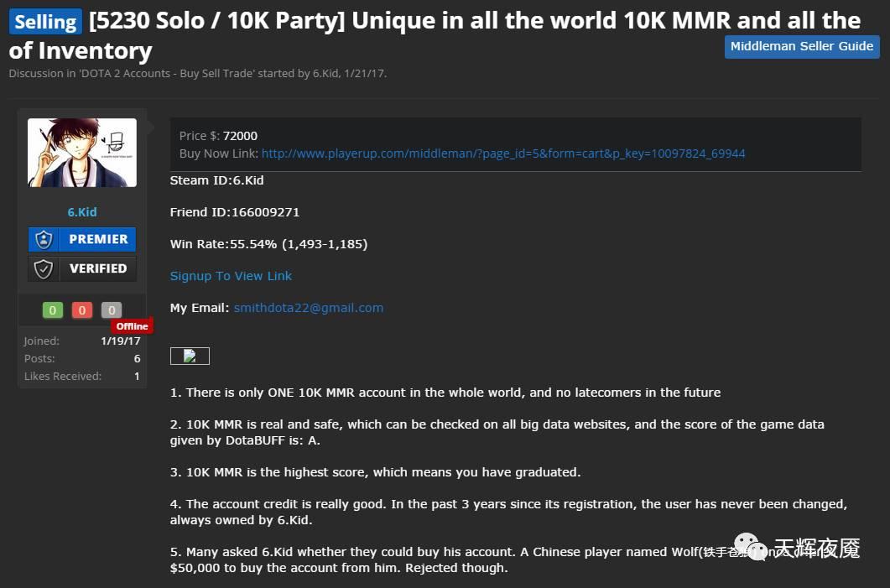This screenshot has width=890, height=588.
Task: Select the blue Selling prefix label
Action: pyautogui.click(x=44, y=20)
